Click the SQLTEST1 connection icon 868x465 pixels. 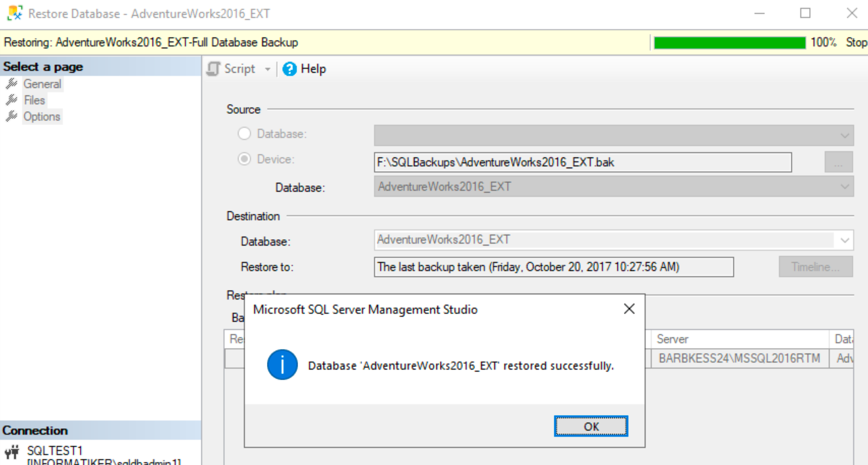tap(12, 453)
